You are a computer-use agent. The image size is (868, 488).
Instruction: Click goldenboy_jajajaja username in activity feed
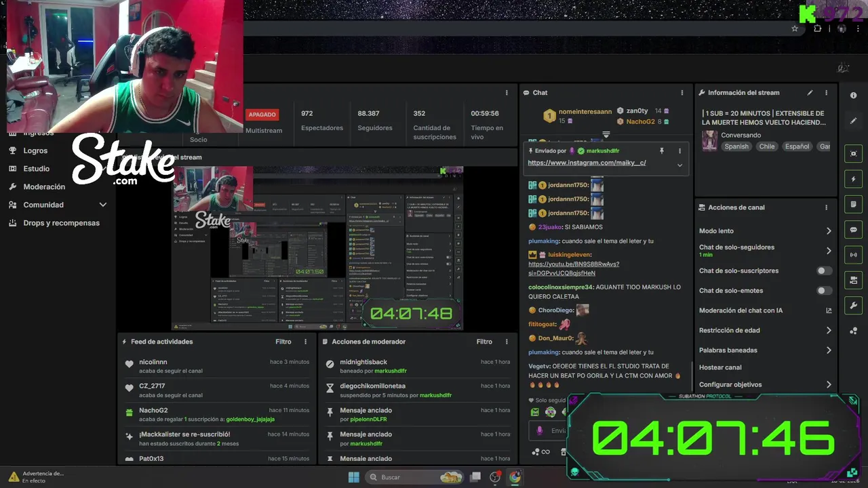coord(250,420)
